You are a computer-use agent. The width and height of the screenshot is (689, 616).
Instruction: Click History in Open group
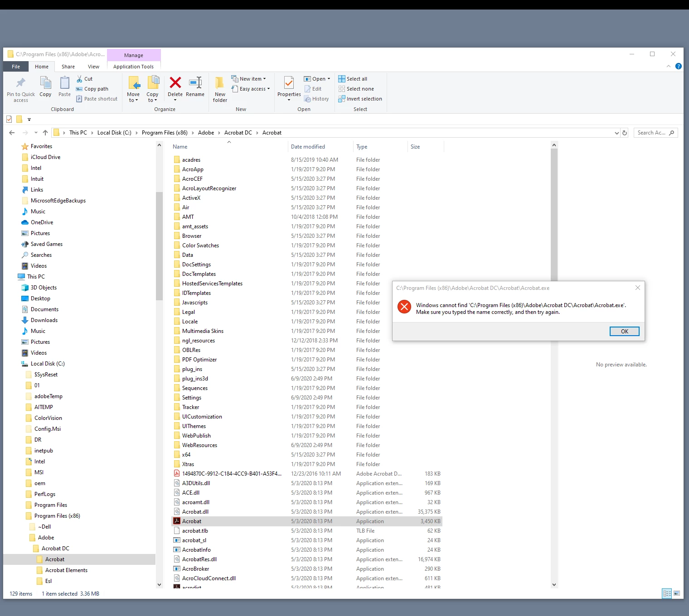click(316, 99)
